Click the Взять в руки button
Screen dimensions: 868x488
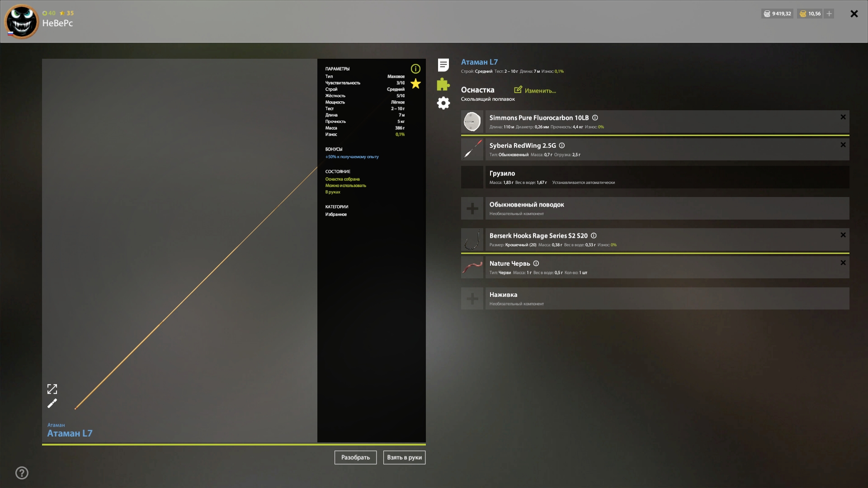(404, 457)
